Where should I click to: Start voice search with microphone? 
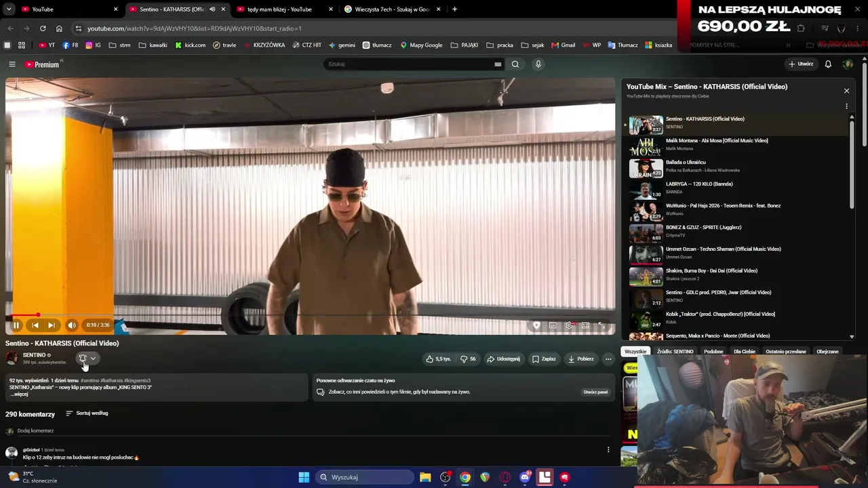coord(538,64)
